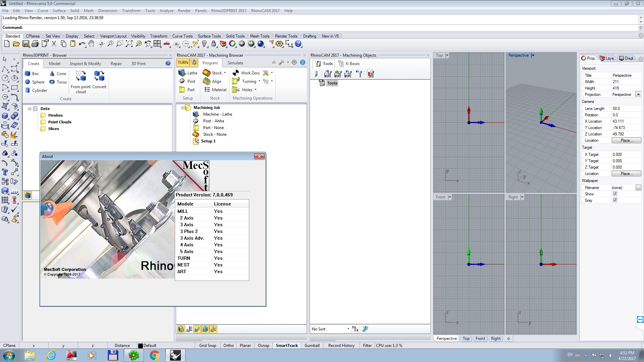This screenshot has width=644, height=362.
Task: Click the From point cloud icon
Action: (80, 81)
